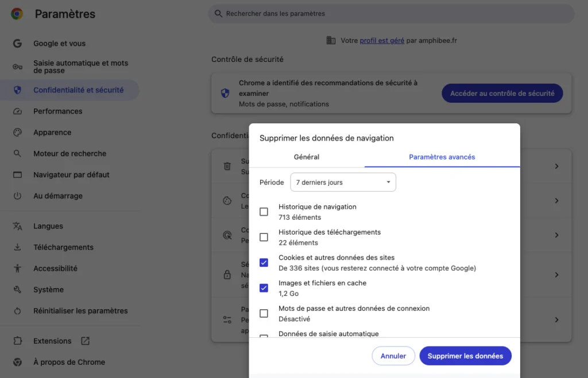The width and height of the screenshot is (588, 378).
Task: Open À propos de Chrome page
Action: (x=69, y=363)
